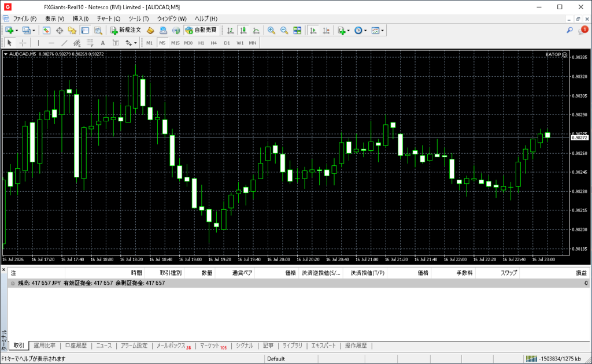Toggle the chart shift button

click(326, 31)
